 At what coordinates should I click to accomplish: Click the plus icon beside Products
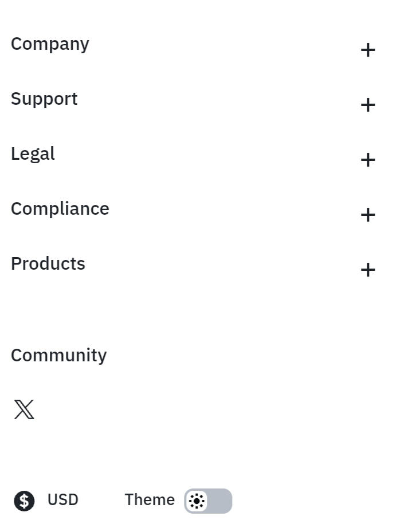pyautogui.click(x=368, y=270)
